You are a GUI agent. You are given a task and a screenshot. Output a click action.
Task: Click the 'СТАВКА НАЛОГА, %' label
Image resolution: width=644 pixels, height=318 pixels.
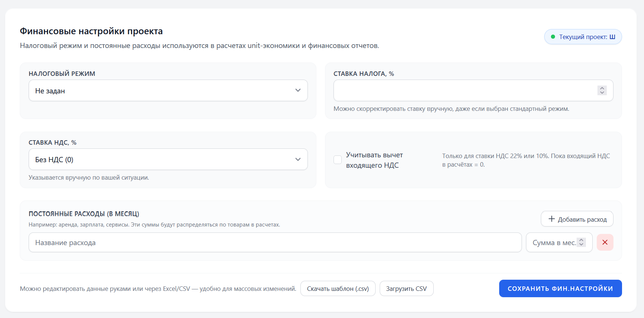tap(363, 74)
